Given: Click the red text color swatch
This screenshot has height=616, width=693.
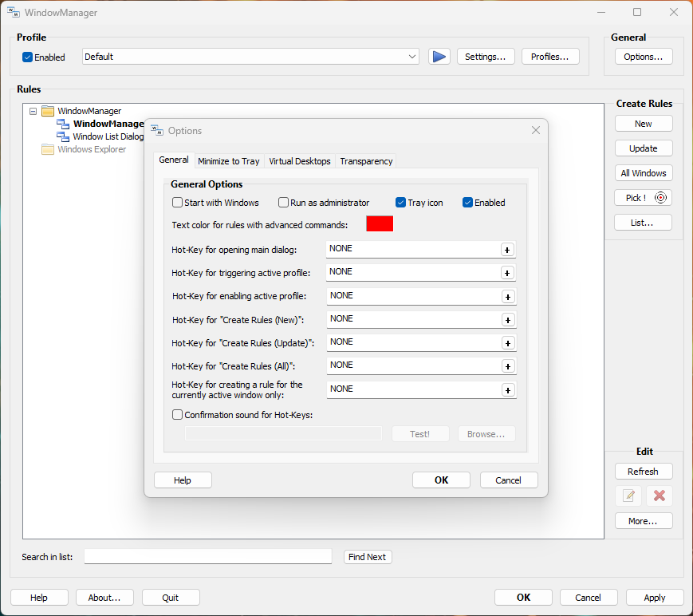Looking at the screenshot, I should click(x=380, y=224).
